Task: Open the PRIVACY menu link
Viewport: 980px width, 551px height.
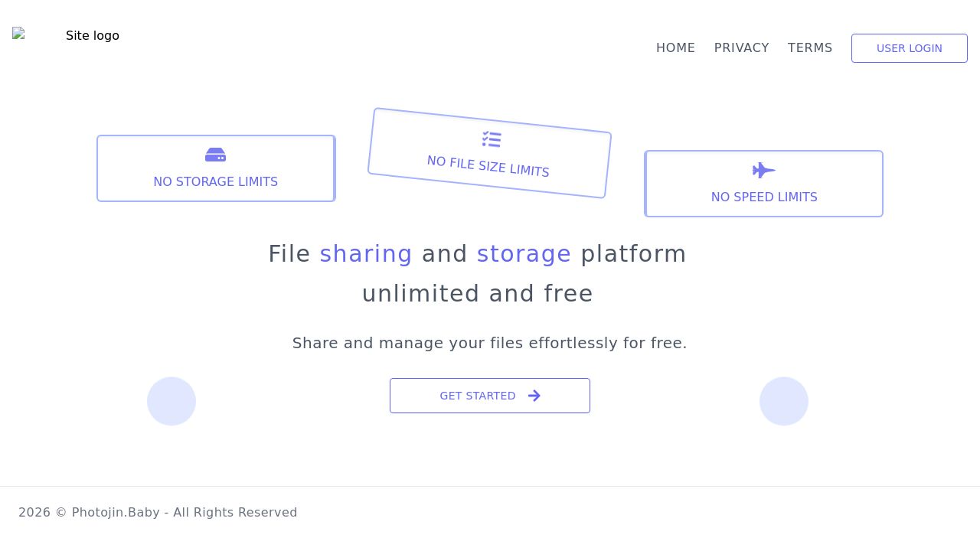Action: coord(741,48)
